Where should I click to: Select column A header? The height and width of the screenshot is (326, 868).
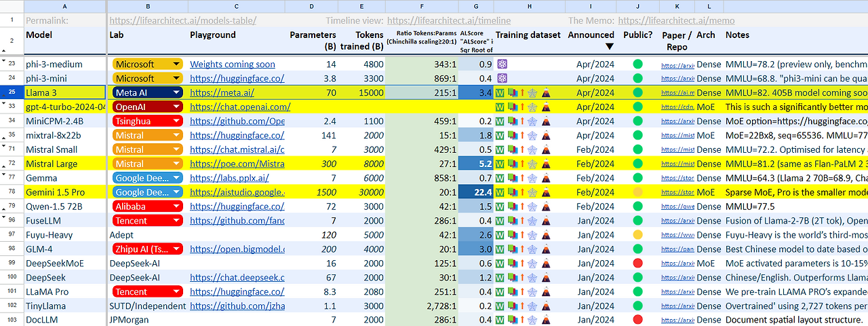64,6
